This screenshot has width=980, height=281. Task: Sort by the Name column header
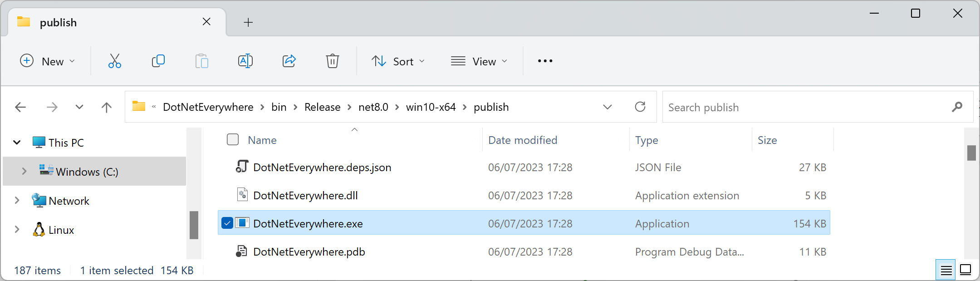click(x=262, y=140)
